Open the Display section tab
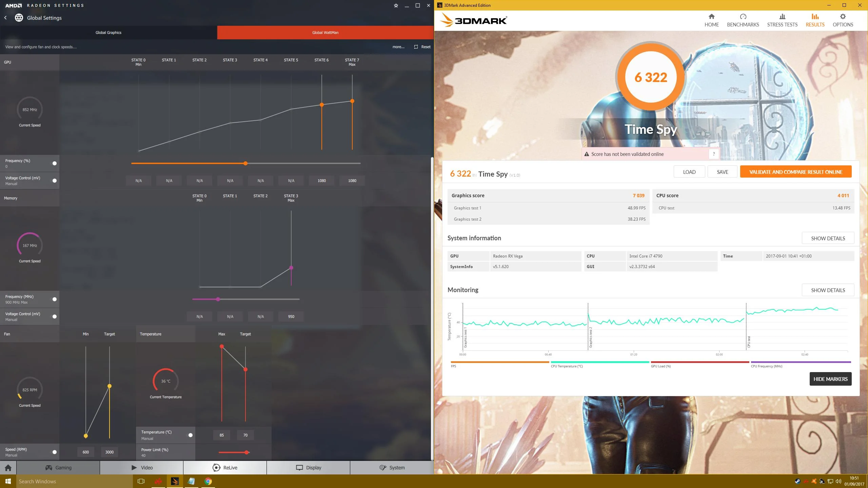 pyautogui.click(x=308, y=468)
